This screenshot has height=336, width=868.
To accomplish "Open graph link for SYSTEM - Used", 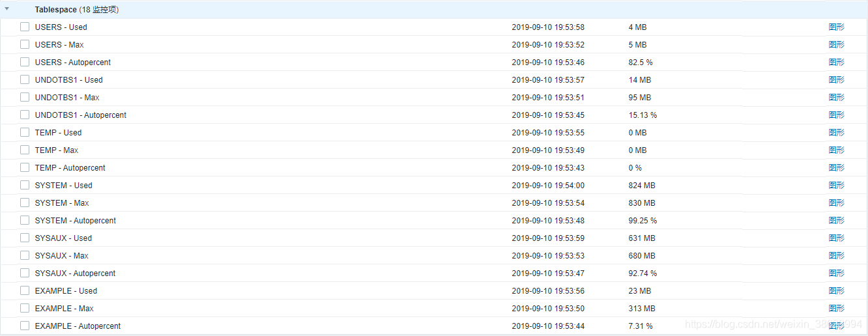I will [836, 186].
